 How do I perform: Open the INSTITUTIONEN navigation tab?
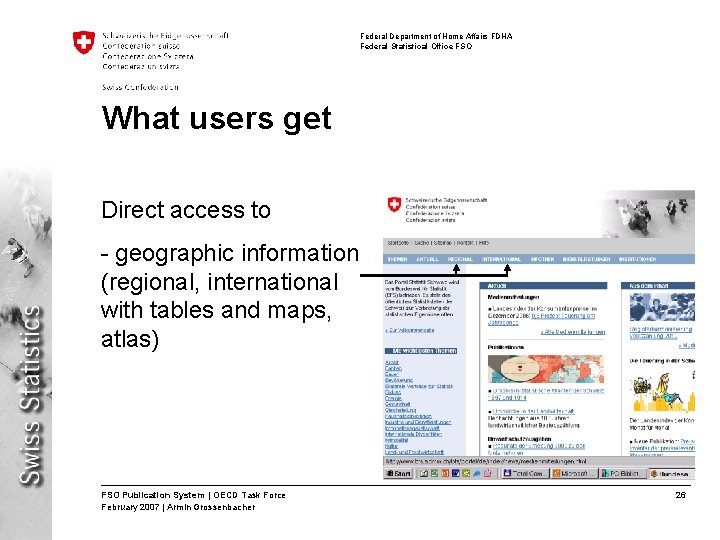[637, 259]
